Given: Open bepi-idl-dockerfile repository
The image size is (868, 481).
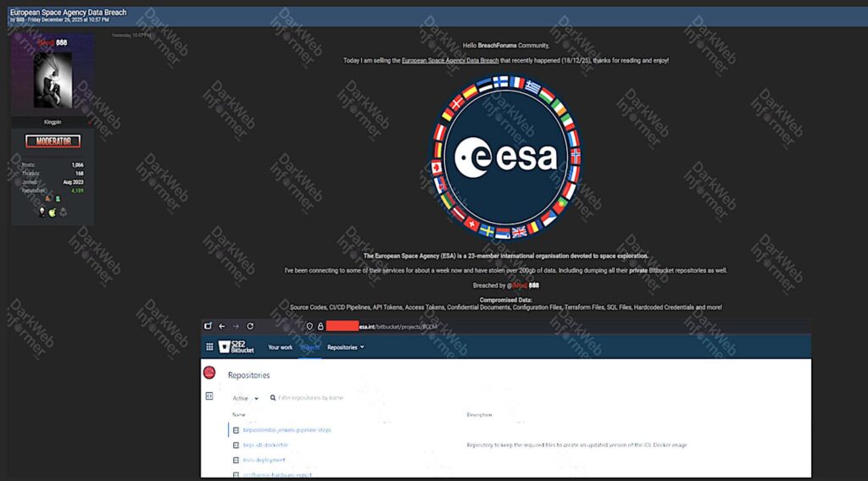Looking at the screenshot, I should point(265,445).
